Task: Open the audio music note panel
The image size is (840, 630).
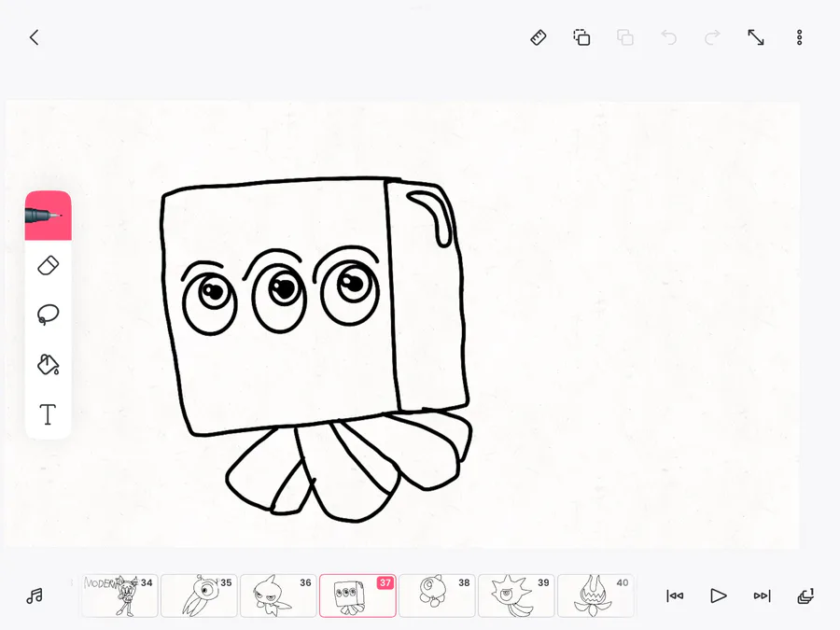Action: tap(35, 595)
